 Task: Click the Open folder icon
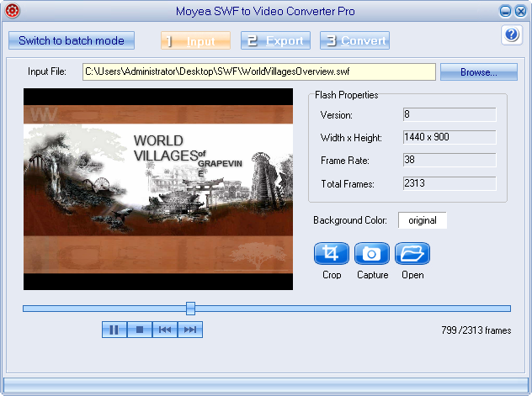[x=412, y=253]
